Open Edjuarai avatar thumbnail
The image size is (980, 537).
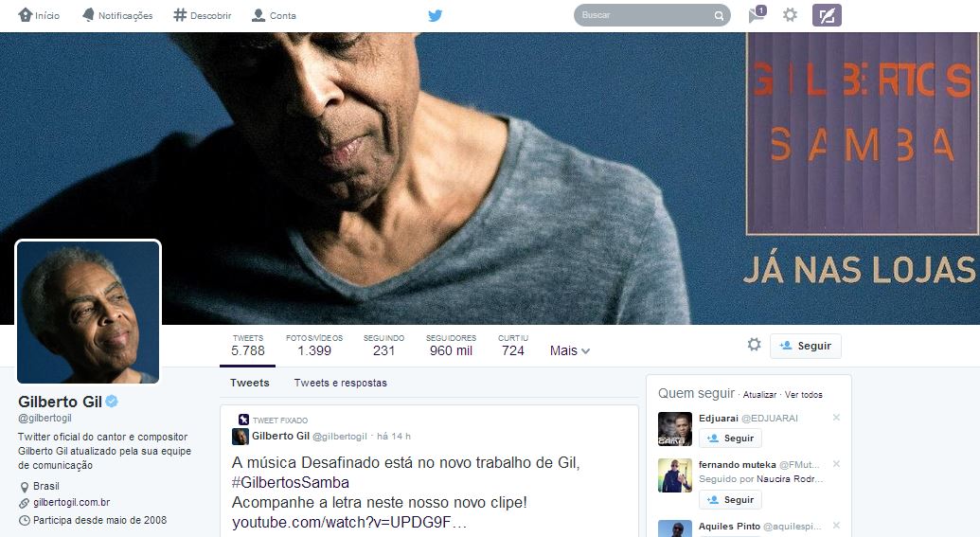coord(675,429)
